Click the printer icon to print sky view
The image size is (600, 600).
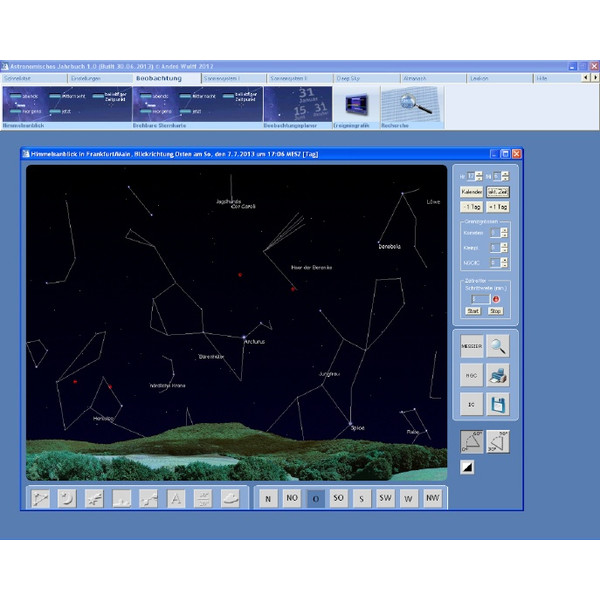(498, 375)
